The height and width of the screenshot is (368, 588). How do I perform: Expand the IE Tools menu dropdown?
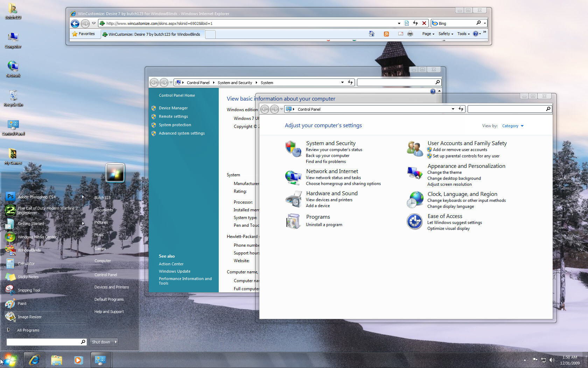coord(463,34)
